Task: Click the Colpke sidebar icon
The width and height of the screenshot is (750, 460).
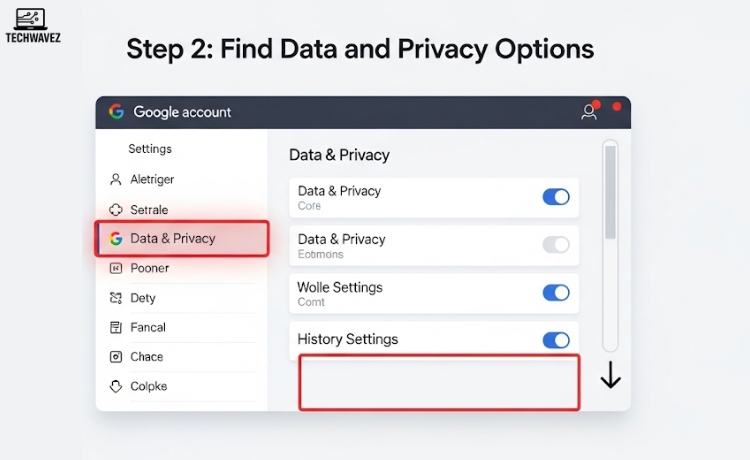Action: pyautogui.click(x=115, y=386)
